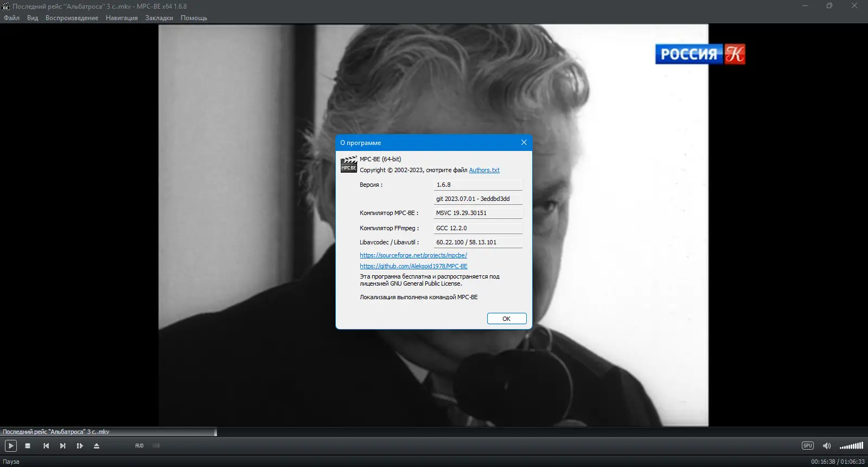Click the MSVC 19.29.30151 compiler field

[x=478, y=213]
